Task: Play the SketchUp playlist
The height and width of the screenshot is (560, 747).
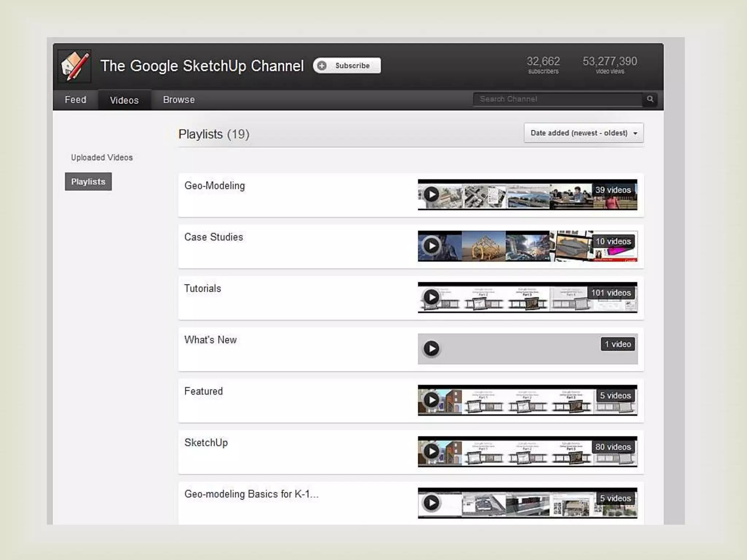Action: pos(431,451)
